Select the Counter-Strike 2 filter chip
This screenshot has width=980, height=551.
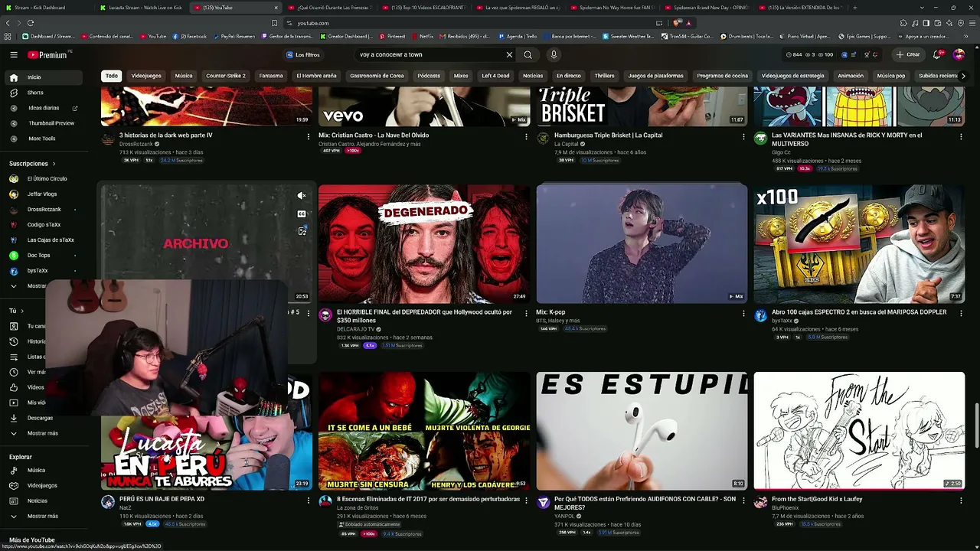click(225, 76)
